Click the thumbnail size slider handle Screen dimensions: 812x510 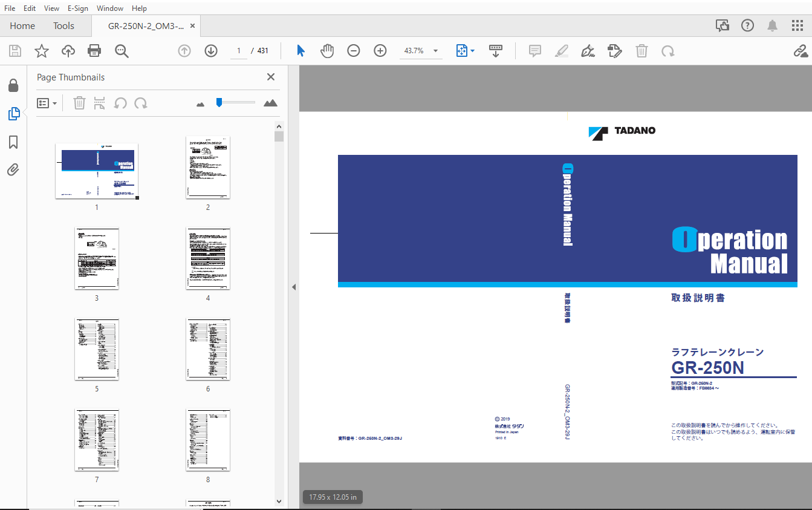(x=219, y=103)
